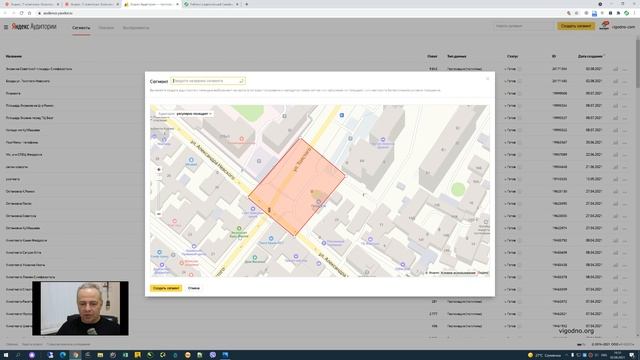
Task: Switch to the Пиксели tab
Action: pos(106,28)
